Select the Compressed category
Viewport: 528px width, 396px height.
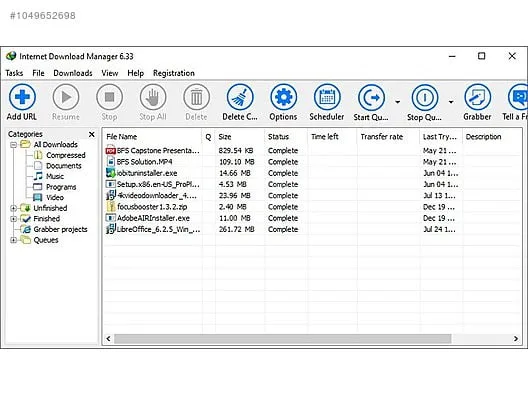point(66,155)
